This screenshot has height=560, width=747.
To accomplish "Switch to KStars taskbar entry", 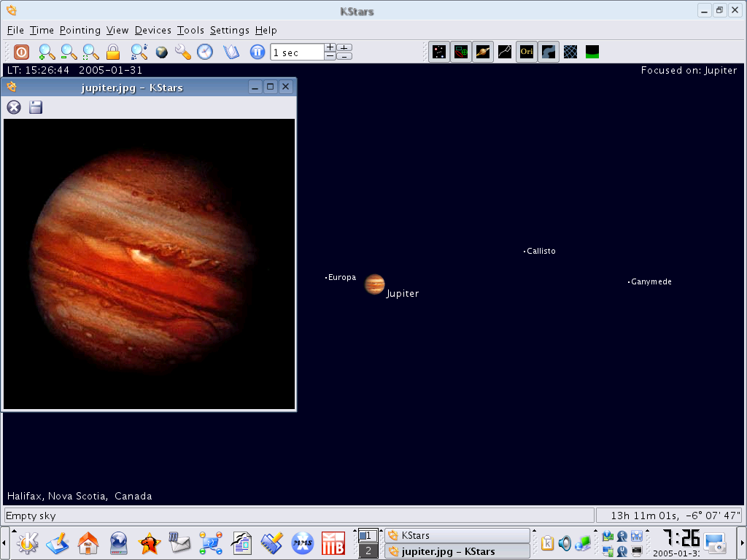I will click(x=457, y=535).
